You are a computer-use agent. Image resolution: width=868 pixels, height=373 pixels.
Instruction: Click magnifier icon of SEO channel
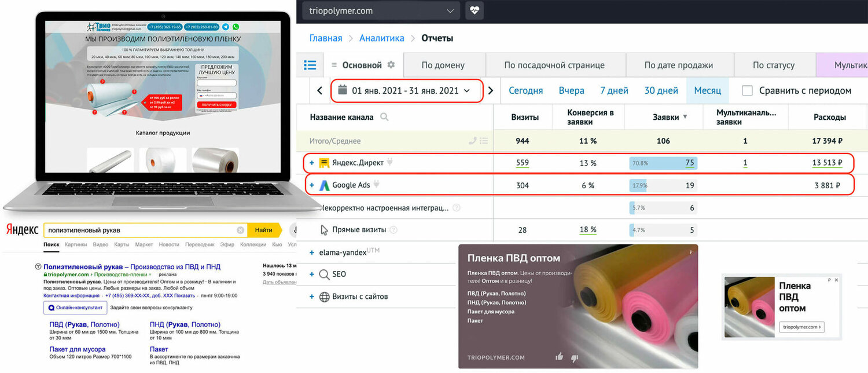coord(325,275)
